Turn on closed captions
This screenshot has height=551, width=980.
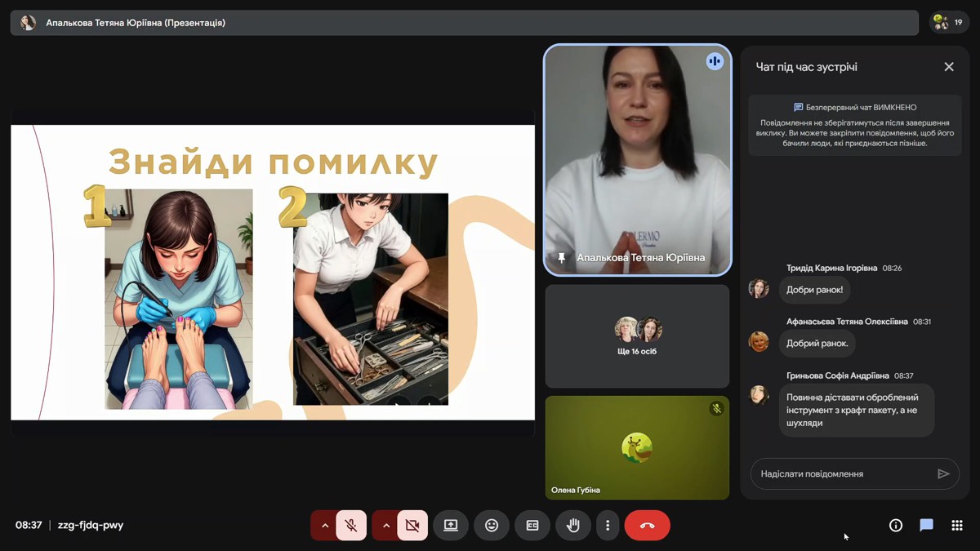pyautogui.click(x=532, y=526)
